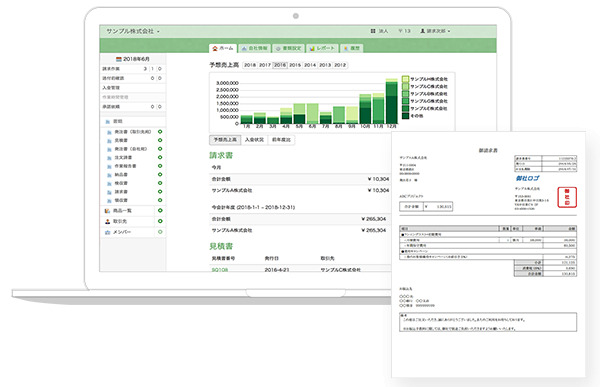Image resolution: width=600 pixels, height=387 pixels.
Task: Click the 12月 bar in the chart
Action: coord(391,101)
